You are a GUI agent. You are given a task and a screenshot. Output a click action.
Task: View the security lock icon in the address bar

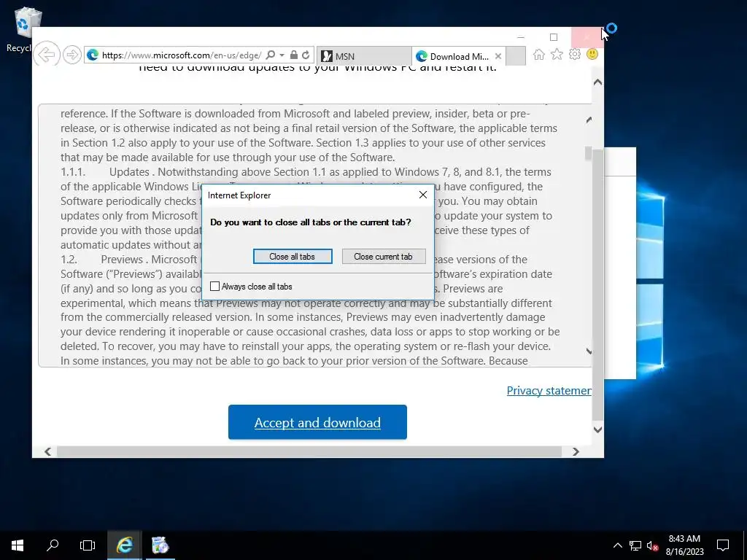(294, 55)
